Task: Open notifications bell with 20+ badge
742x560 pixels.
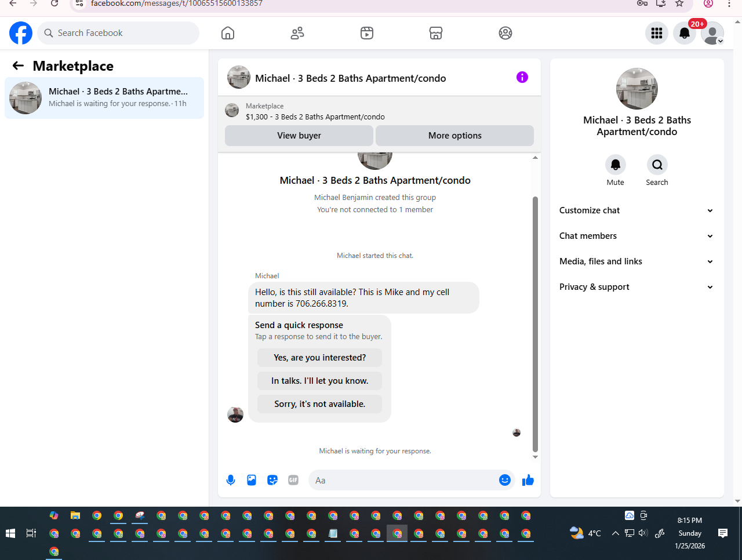Action: (685, 33)
